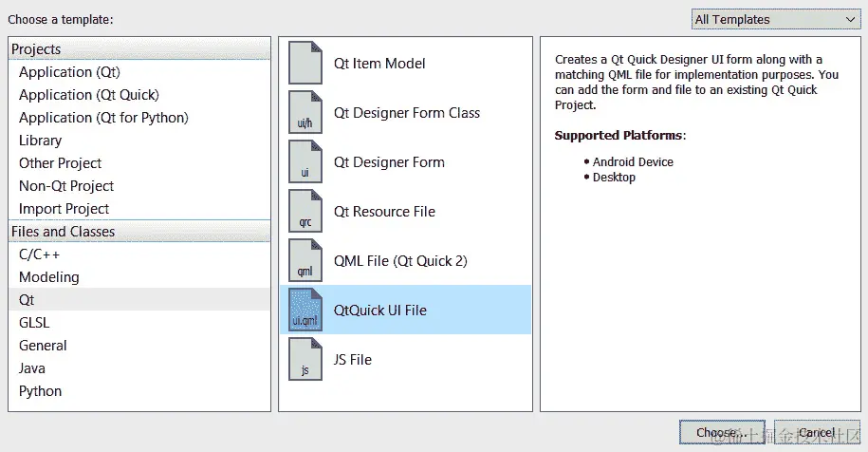The height and width of the screenshot is (452, 868).
Task: Click the qml file icon
Action: 305,260
